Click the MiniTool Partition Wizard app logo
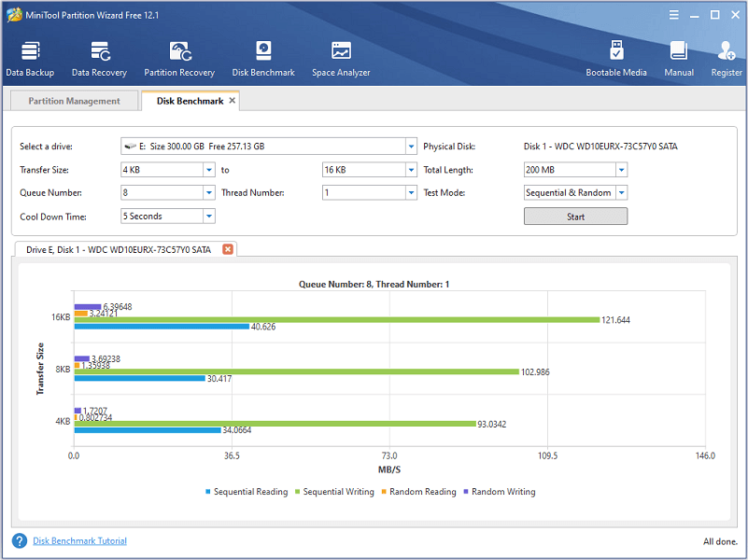The height and width of the screenshot is (560, 748). [14, 15]
